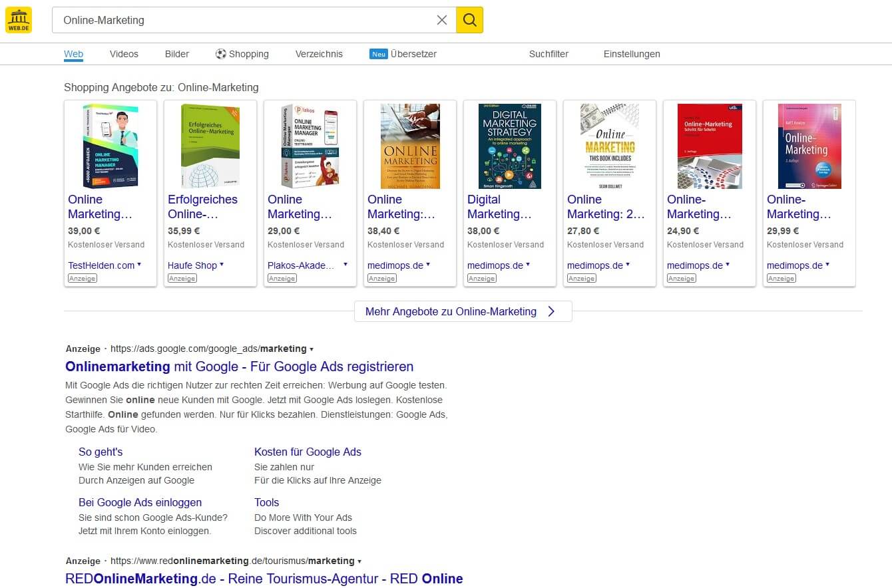Switch to the Bilder tab

point(177,54)
